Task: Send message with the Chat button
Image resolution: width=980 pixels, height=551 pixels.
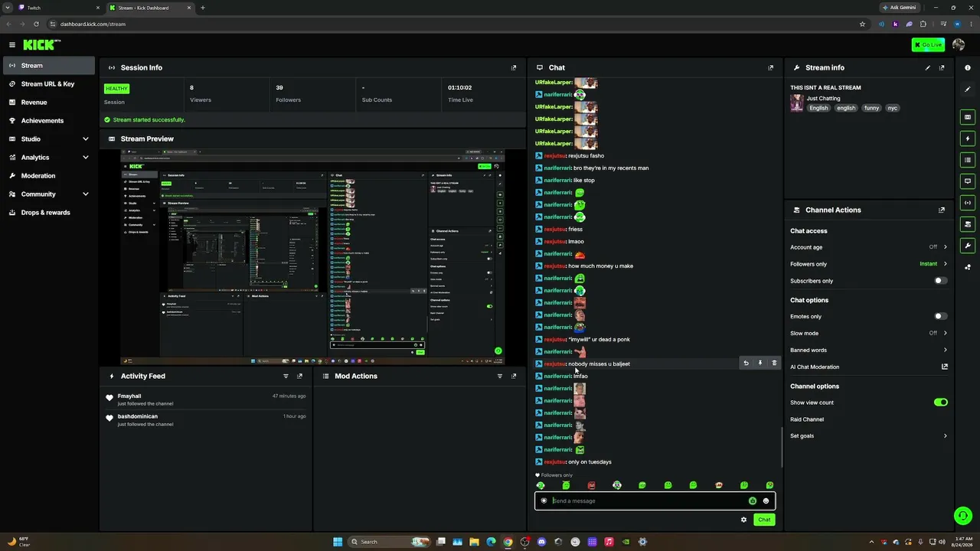Action: click(x=764, y=520)
